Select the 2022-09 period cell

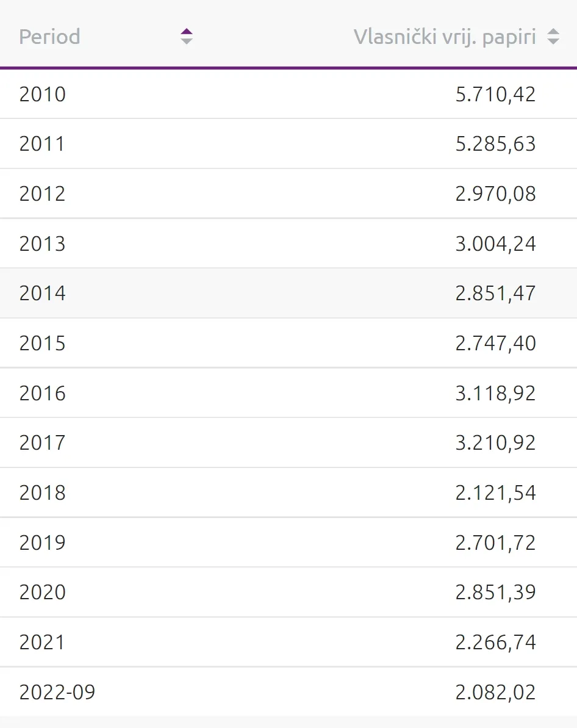click(57, 692)
